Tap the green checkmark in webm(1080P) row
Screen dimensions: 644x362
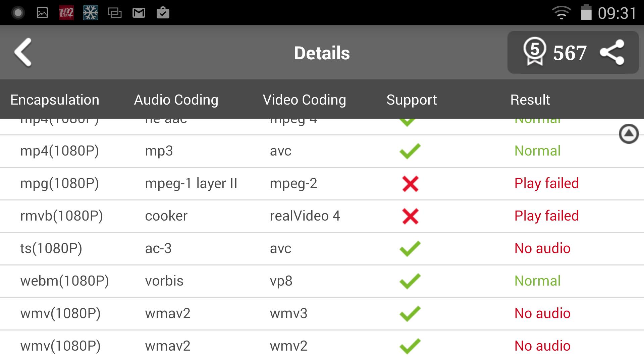410,281
